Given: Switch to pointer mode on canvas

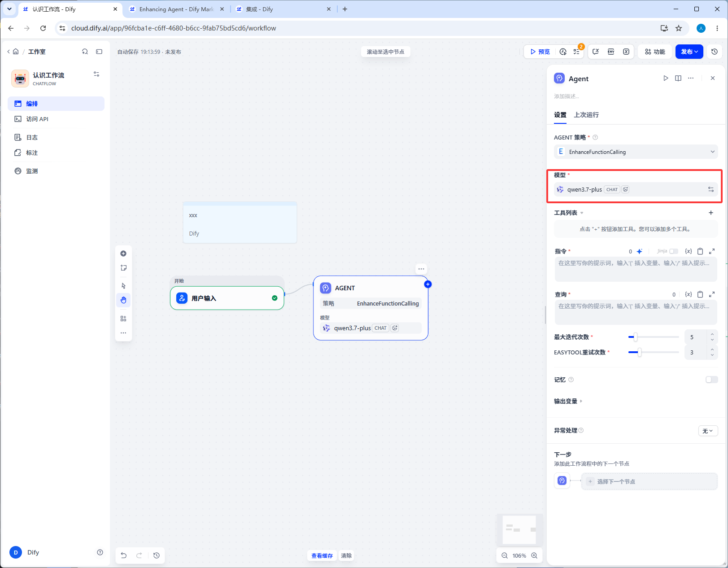Looking at the screenshot, I should pyautogui.click(x=123, y=286).
